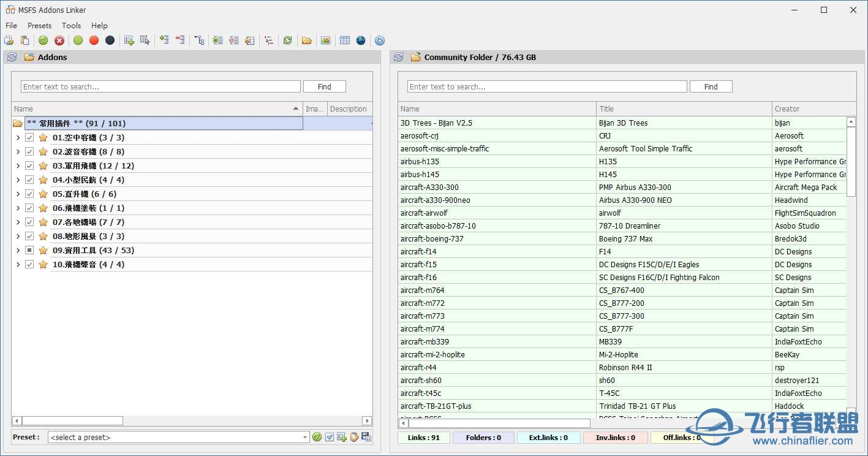
Task: Click the blue table grid toolbar icon
Action: pos(345,40)
